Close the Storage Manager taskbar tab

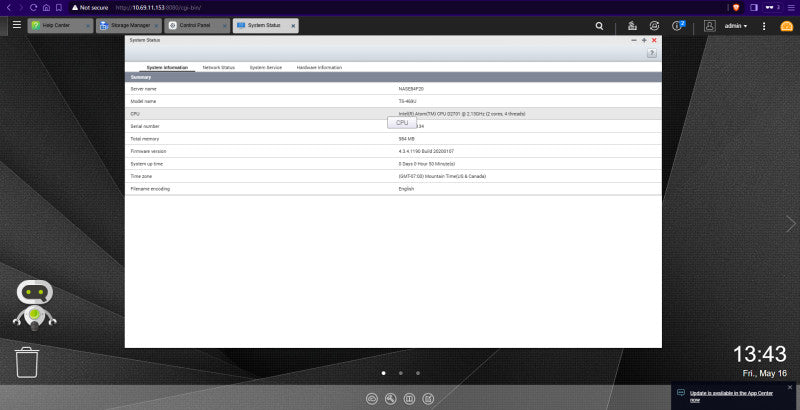point(156,25)
